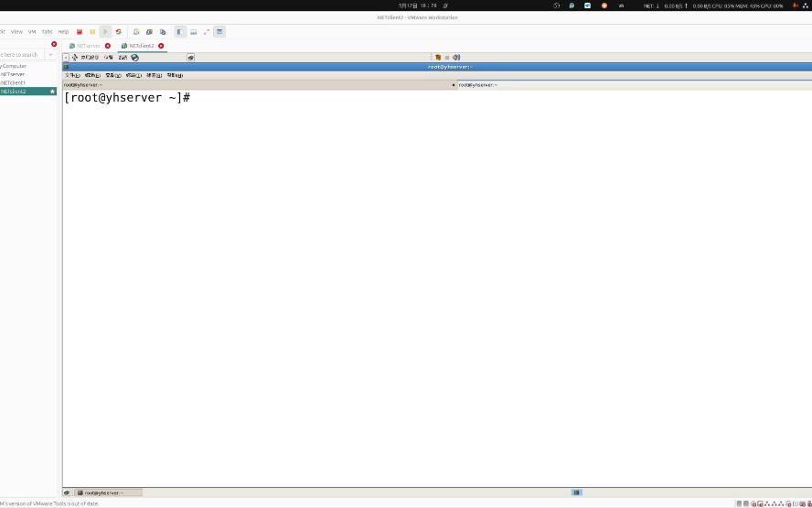This screenshot has height=508, width=812.
Task: Click the guest workspace switcher in bottom panel
Action: click(x=576, y=492)
